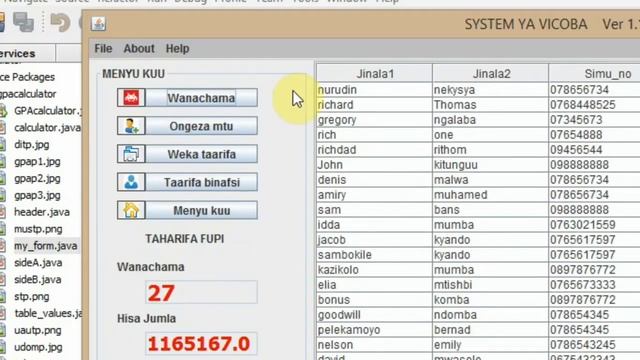Select the Thomas cell in Jinala2
The image size is (640, 360).
[491, 105]
